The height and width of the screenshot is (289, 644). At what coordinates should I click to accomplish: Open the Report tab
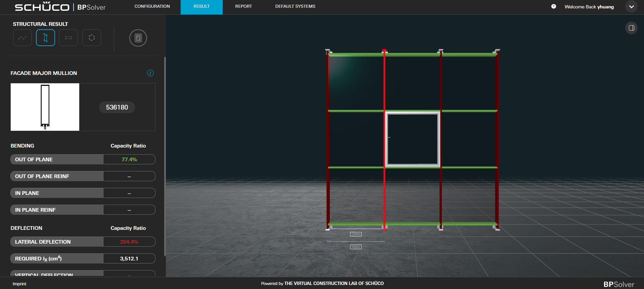[243, 6]
